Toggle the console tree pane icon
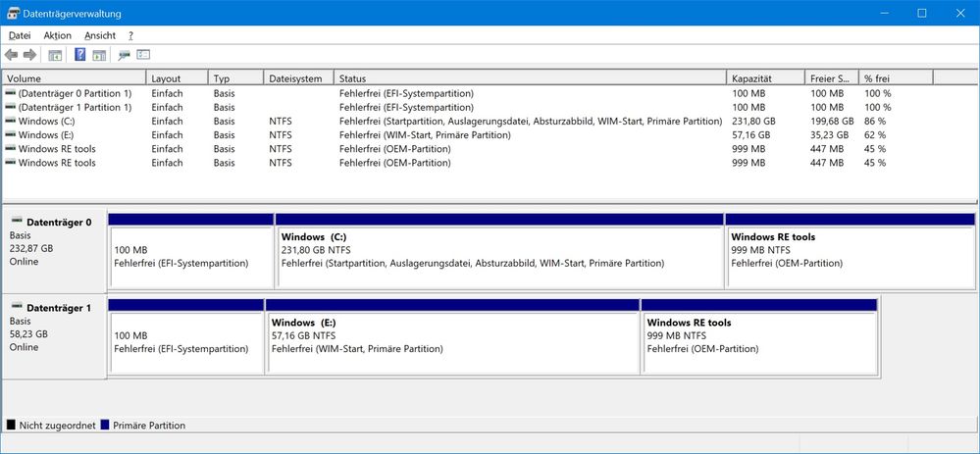The width and height of the screenshot is (980, 454). click(x=55, y=55)
